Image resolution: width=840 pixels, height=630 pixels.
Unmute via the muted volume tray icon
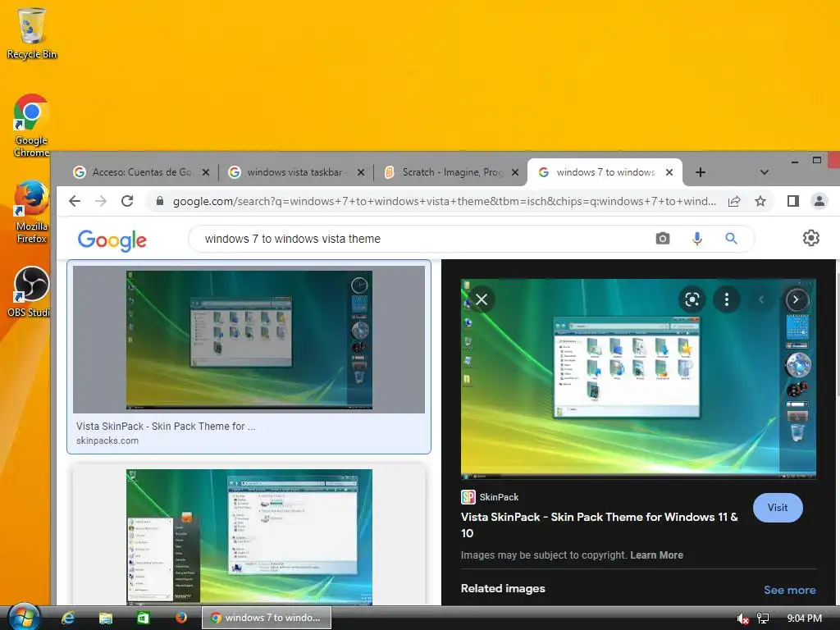tap(742, 619)
